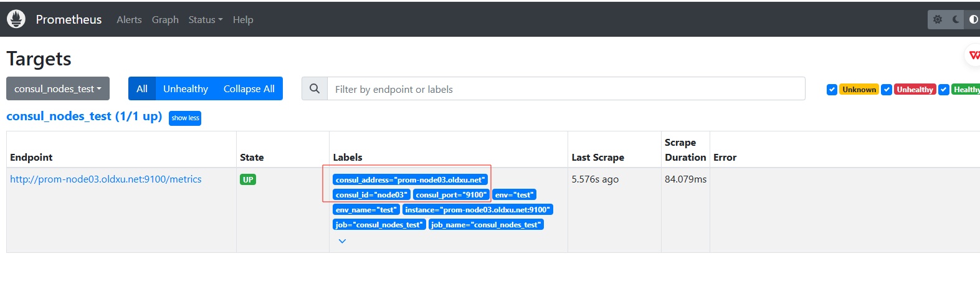Select the Unhealthy targets filter button
Image resolution: width=980 pixels, height=299 pixels.
pos(186,88)
